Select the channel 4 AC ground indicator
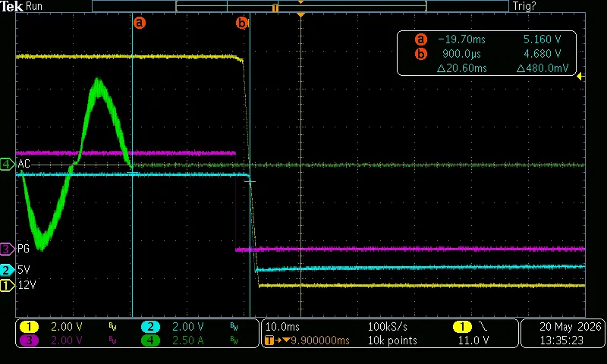The image size is (607, 364). [x=7, y=164]
